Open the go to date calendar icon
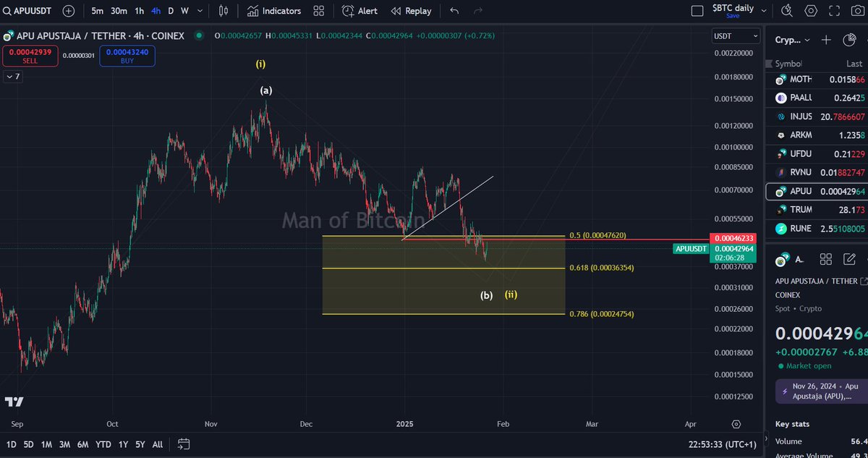Image resolution: width=868 pixels, height=458 pixels. [184, 444]
